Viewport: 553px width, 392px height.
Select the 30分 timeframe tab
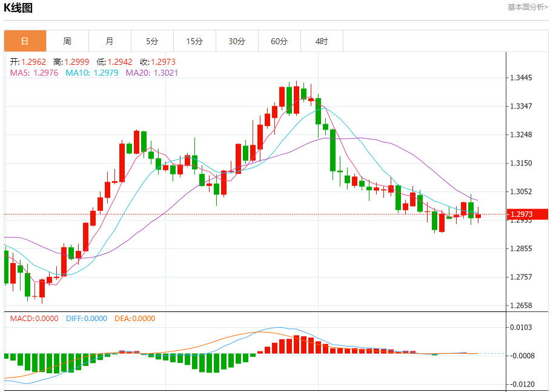coord(237,41)
